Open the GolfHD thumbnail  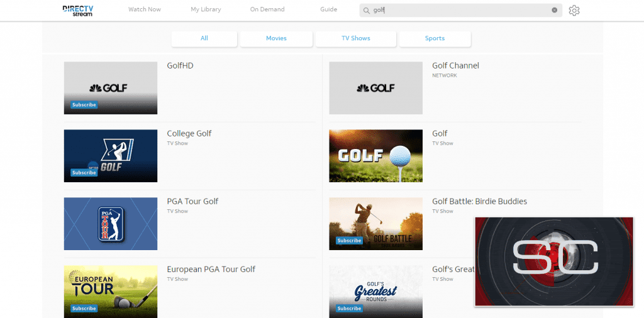111,88
